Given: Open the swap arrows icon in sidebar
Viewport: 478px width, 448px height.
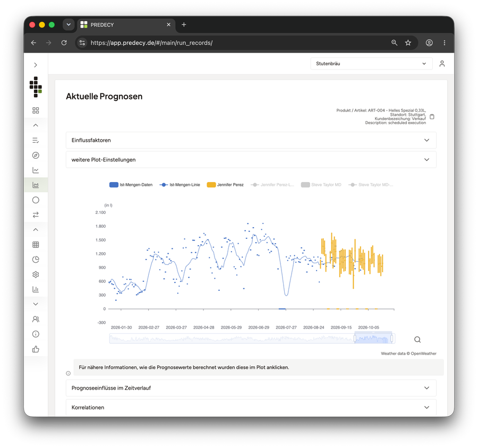Looking at the screenshot, I should (x=36, y=215).
